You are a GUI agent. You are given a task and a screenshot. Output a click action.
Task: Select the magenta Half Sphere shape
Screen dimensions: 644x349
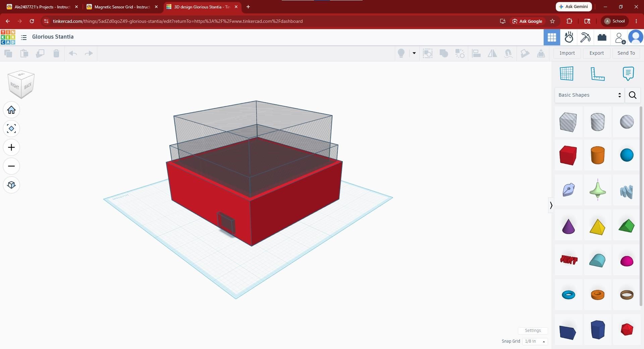click(x=627, y=261)
